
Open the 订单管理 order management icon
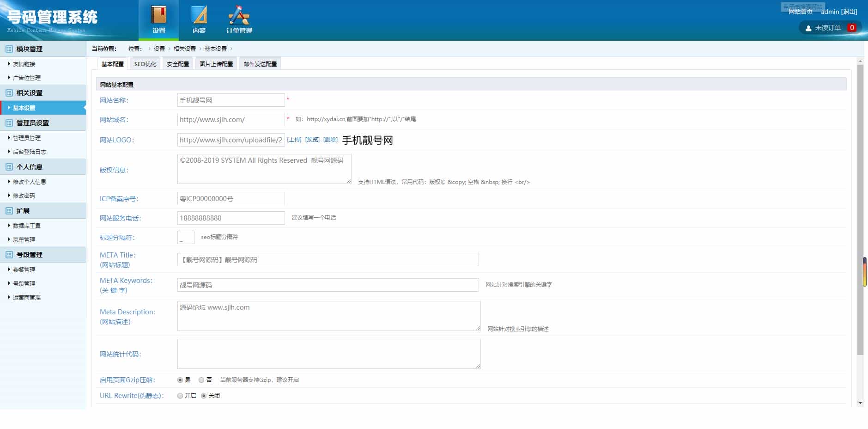click(x=238, y=14)
